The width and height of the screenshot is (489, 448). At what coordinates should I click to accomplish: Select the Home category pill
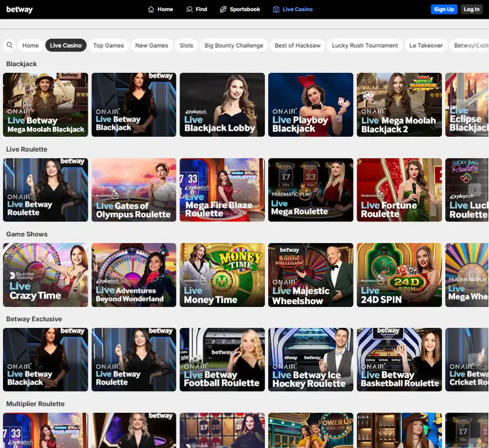(x=31, y=45)
